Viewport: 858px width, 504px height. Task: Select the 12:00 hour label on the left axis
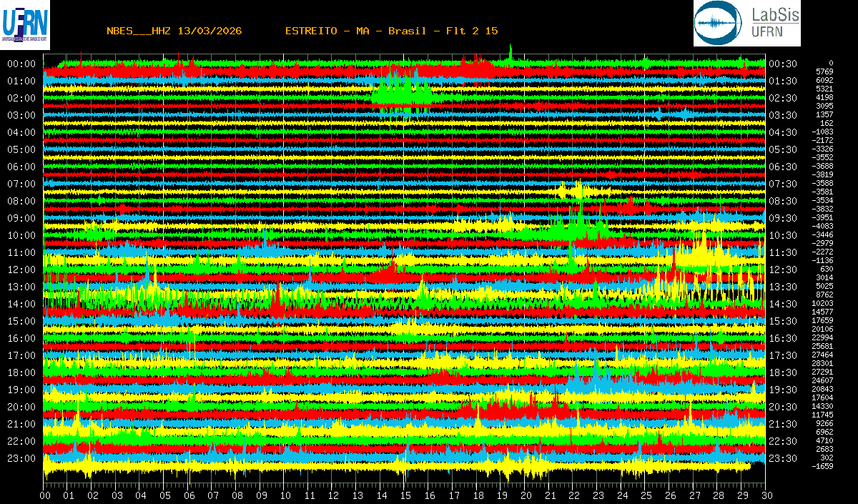pyautogui.click(x=21, y=270)
